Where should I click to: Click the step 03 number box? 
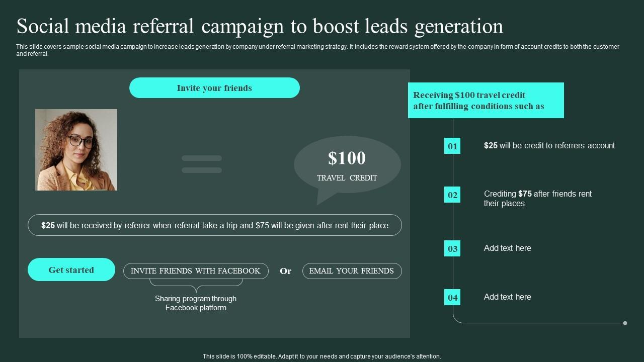click(452, 248)
